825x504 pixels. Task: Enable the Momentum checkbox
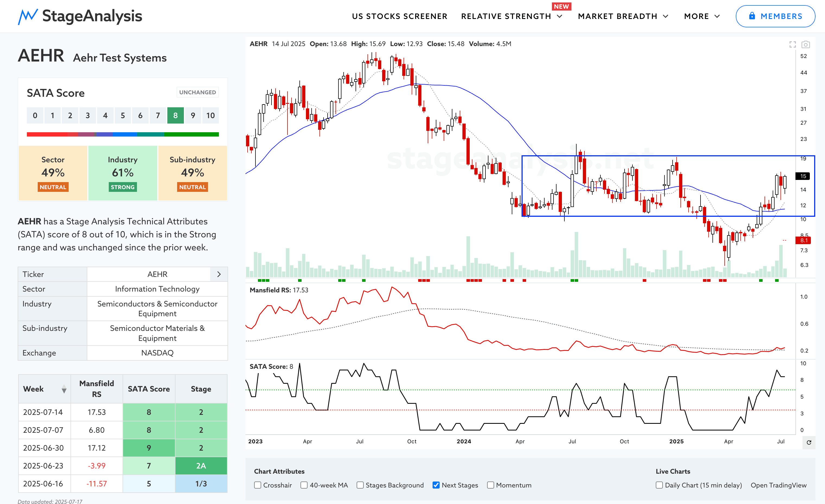[x=491, y=485]
